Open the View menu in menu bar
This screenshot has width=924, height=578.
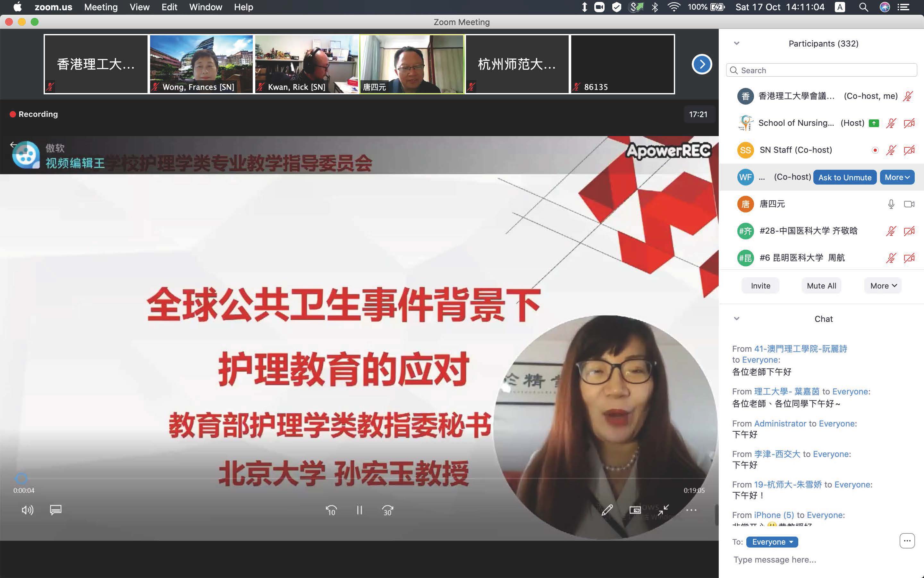(x=140, y=7)
